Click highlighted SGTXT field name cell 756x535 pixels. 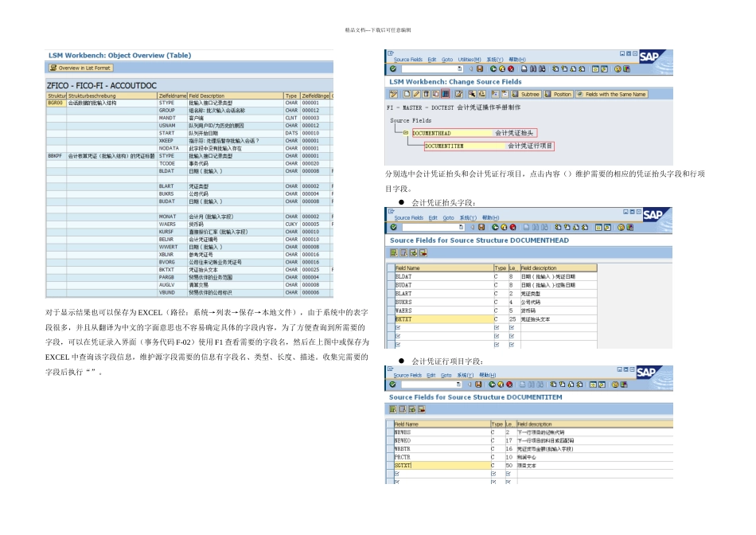tap(442, 466)
